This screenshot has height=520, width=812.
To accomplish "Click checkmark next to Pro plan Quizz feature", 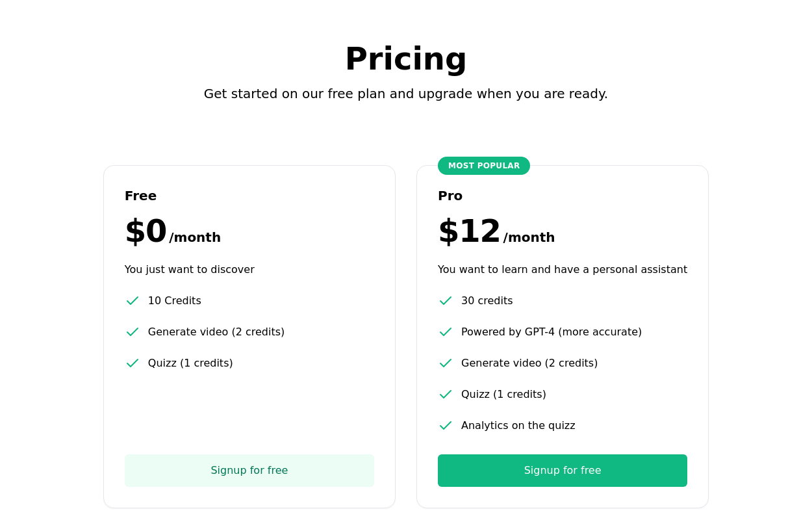I will pyautogui.click(x=446, y=395).
